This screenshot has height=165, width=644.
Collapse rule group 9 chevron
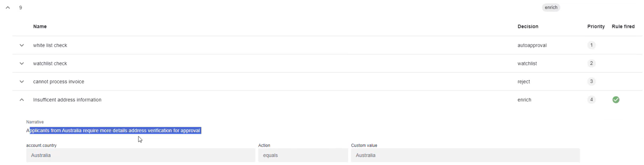[8, 8]
